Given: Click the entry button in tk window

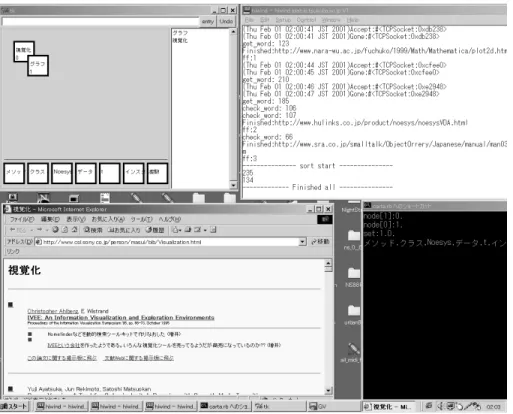Looking at the screenshot, I should (x=208, y=21).
